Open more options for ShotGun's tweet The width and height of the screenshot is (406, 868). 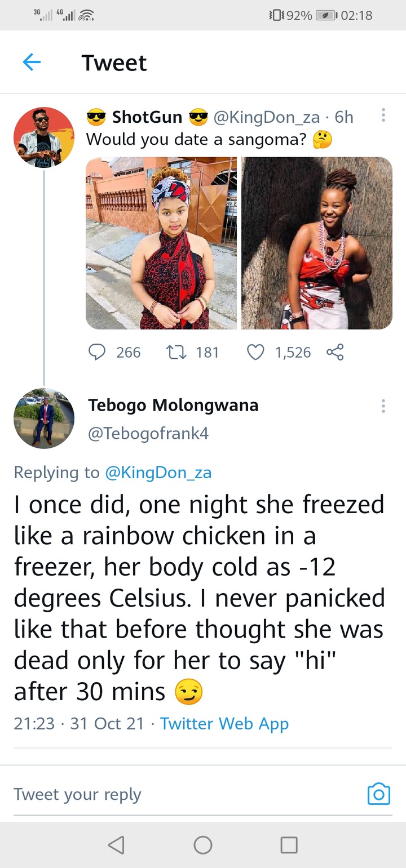[x=383, y=116]
